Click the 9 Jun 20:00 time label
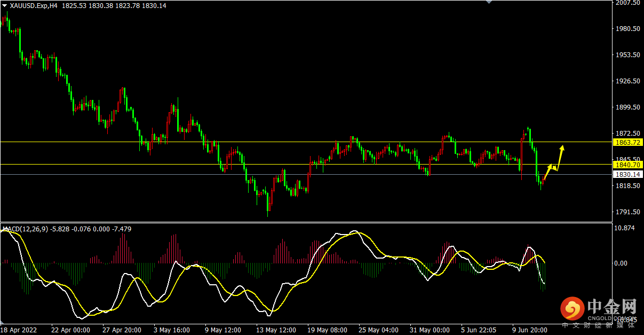 (530, 330)
